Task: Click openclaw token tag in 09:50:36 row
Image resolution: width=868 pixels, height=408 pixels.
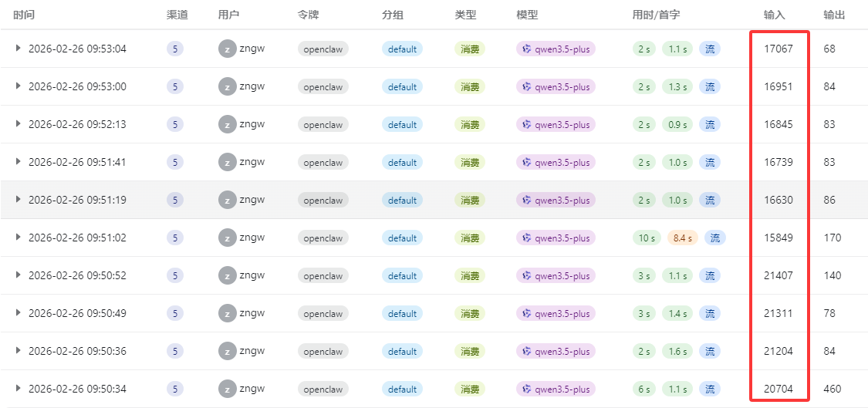Action: [323, 351]
